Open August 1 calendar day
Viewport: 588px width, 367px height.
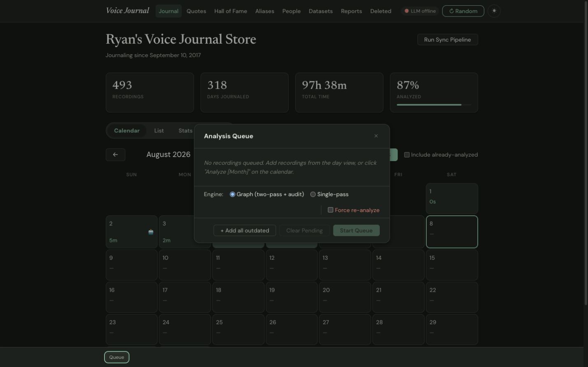click(x=452, y=199)
